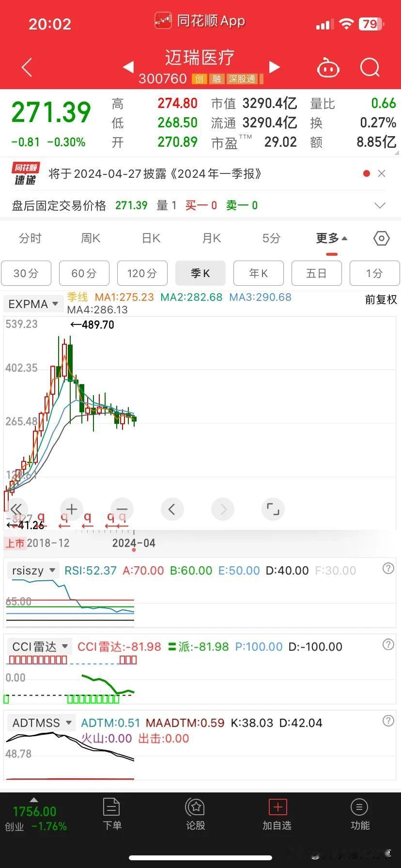Open CCI雷达 indicator dropdown
The image size is (401, 868).
coord(40,647)
